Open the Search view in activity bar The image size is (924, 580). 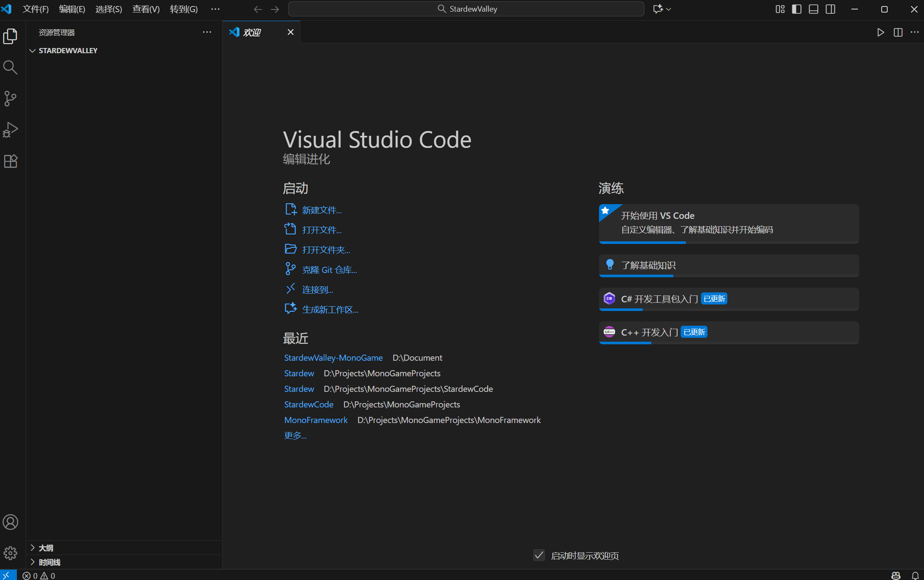pyautogui.click(x=10, y=67)
